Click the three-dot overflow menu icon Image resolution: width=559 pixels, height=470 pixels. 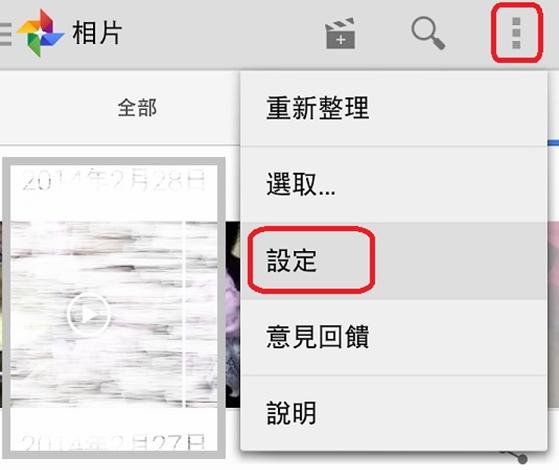pos(516,33)
